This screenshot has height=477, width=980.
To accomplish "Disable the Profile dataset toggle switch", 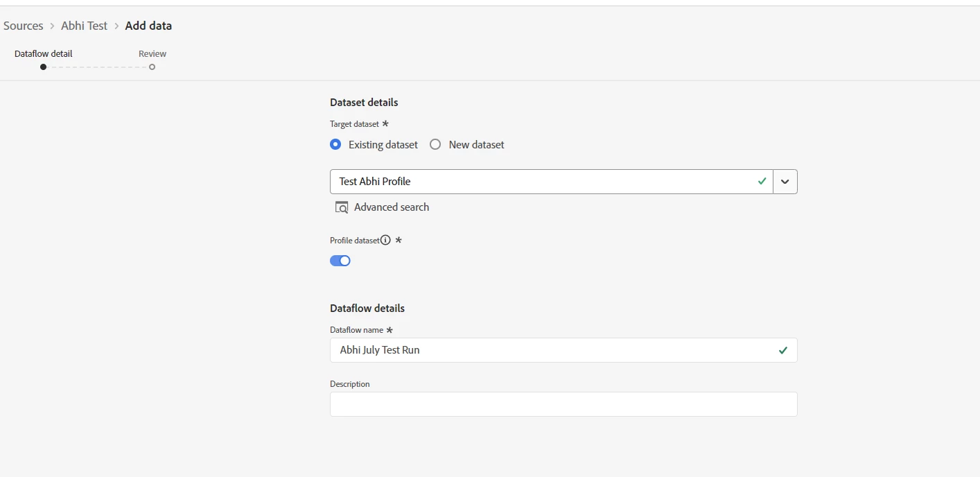I will pos(340,261).
